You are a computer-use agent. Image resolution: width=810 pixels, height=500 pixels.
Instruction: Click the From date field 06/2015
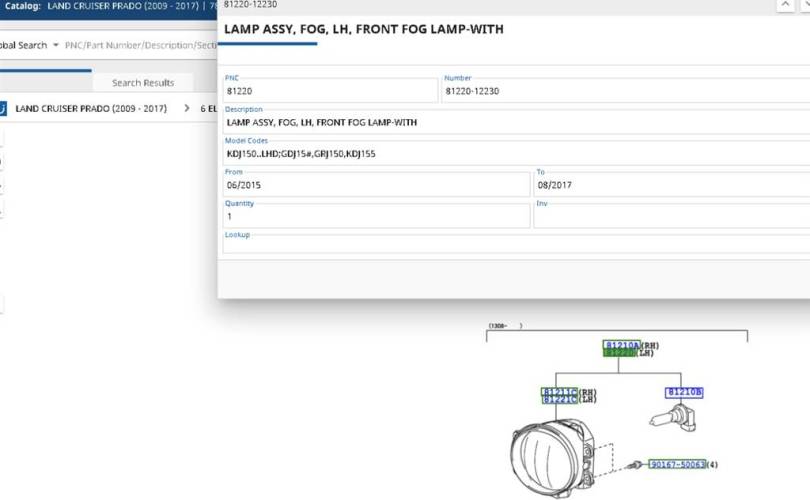376,185
